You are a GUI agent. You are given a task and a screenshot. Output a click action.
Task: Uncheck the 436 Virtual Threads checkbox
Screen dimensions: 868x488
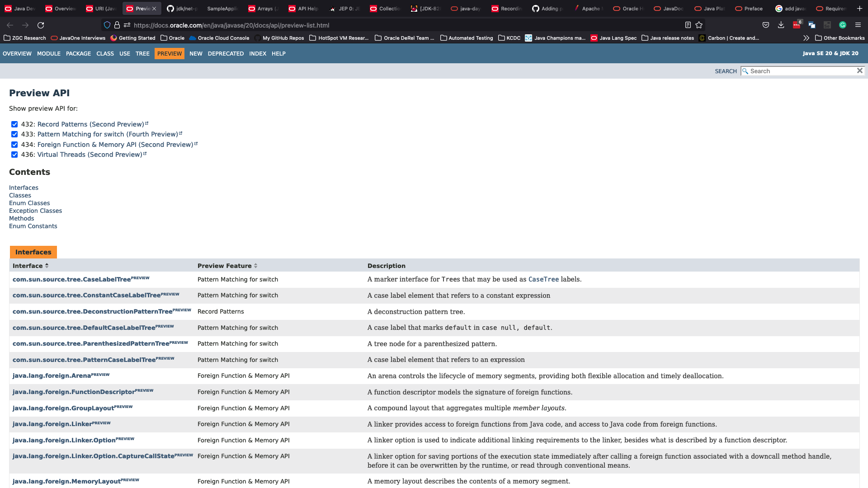click(x=14, y=155)
